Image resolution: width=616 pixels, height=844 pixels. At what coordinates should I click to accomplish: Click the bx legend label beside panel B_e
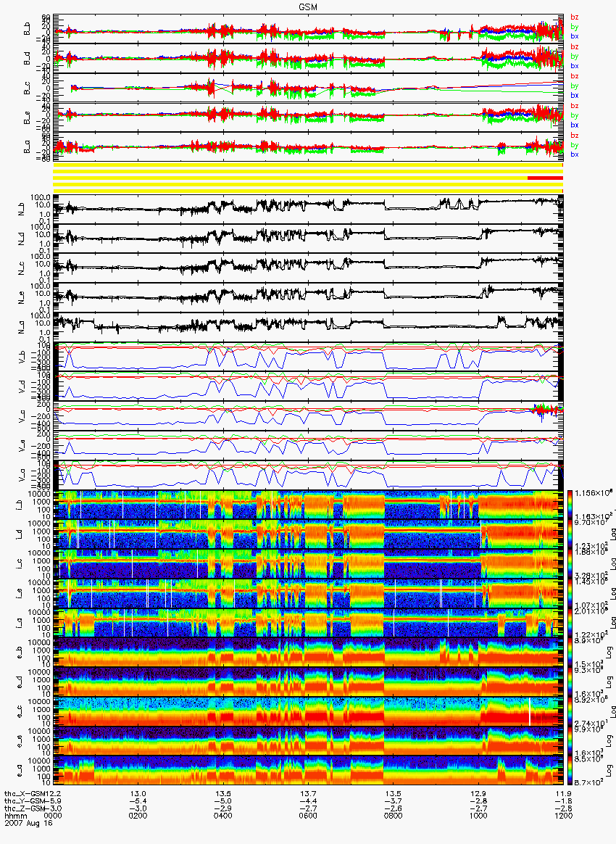pos(574,125)
